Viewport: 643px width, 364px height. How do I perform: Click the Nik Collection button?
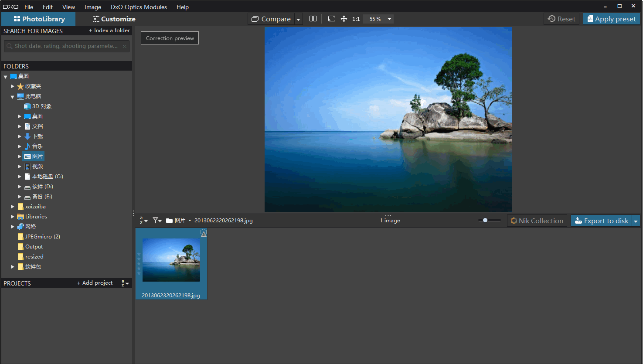(x=537, y=221)
